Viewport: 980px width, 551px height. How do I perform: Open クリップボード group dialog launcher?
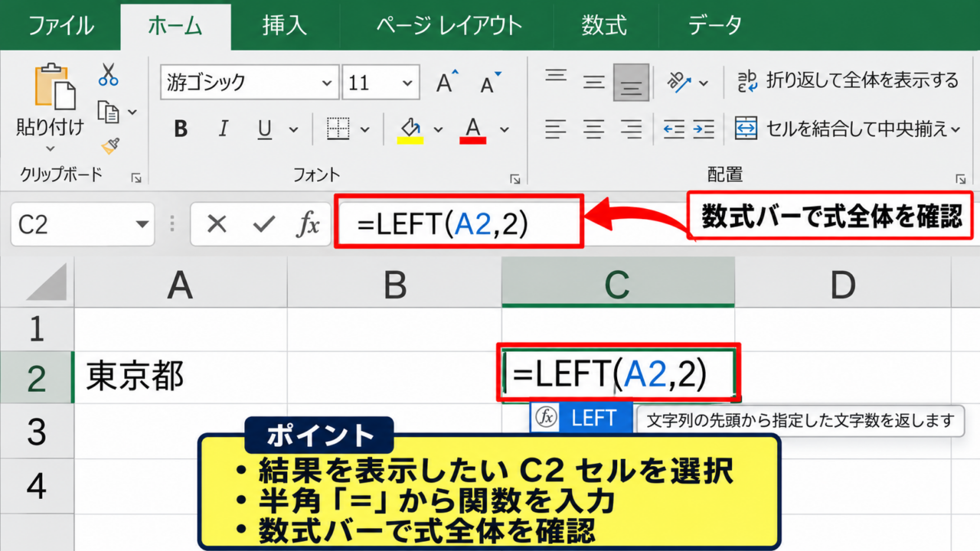tap(136, 178)
